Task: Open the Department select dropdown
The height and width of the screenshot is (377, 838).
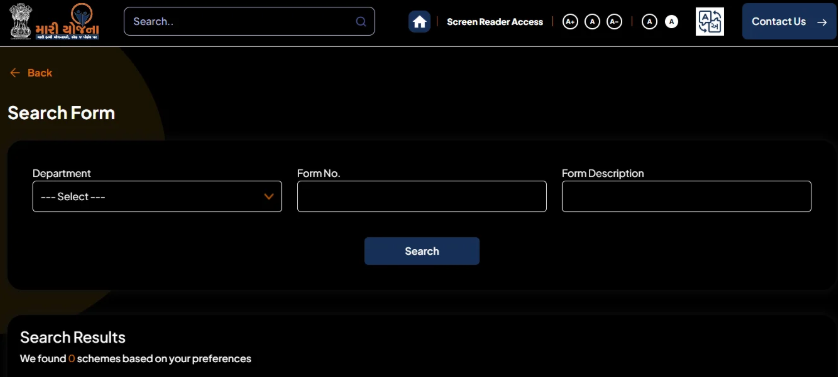Action: coord(157,196)
